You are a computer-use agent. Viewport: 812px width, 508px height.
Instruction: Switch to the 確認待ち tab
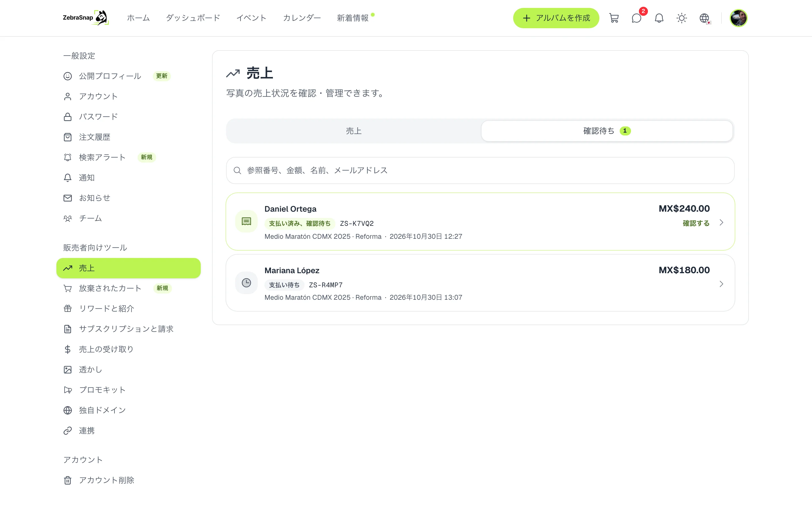click(607, 131)
